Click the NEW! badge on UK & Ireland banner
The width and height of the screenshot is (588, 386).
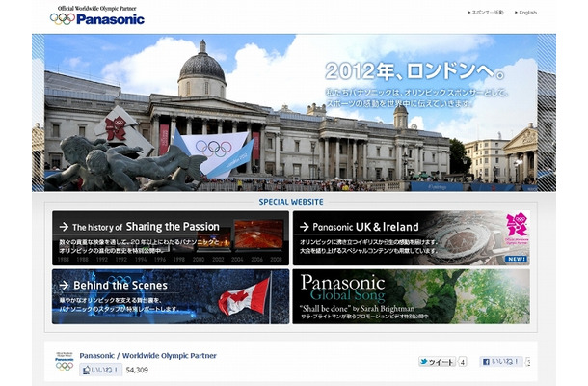click(517, 259)
